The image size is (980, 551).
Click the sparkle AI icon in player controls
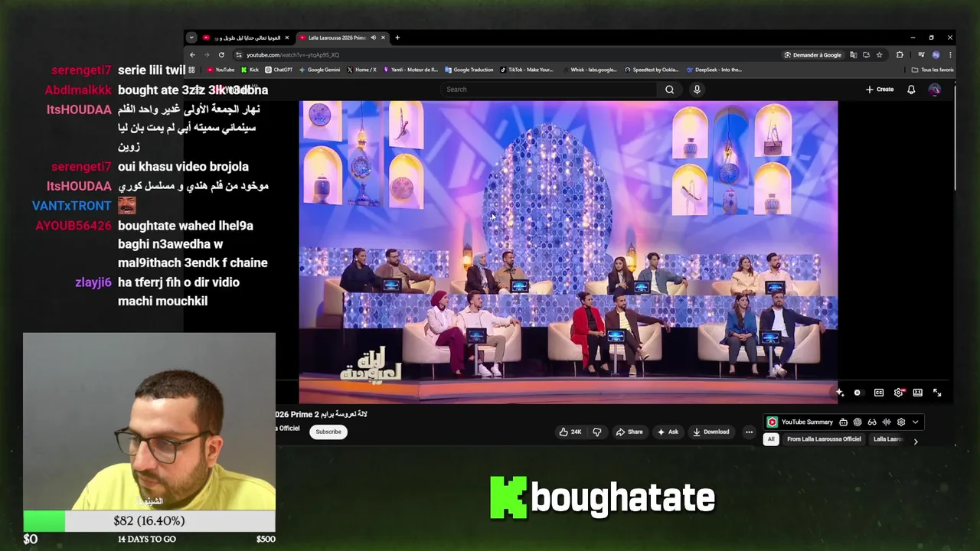click(840, 393)
